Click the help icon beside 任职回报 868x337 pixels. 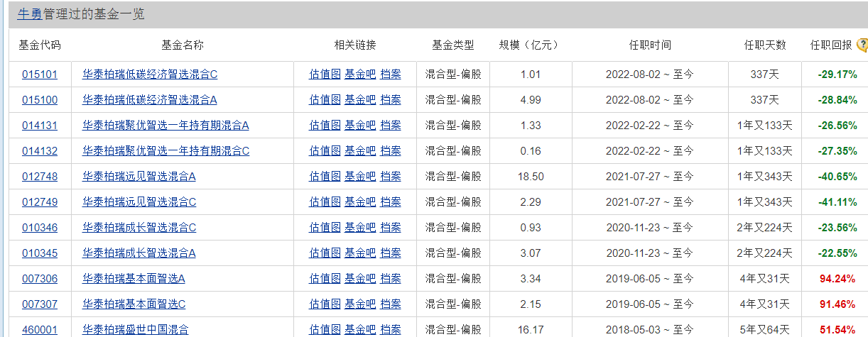pyautogui.click(x=862, y=45)
